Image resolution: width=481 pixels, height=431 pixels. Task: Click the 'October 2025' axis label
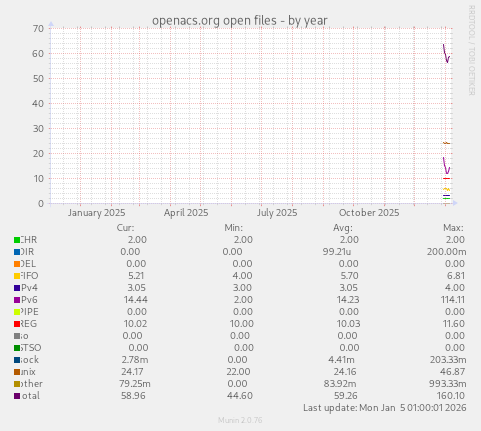click(369, 213)
